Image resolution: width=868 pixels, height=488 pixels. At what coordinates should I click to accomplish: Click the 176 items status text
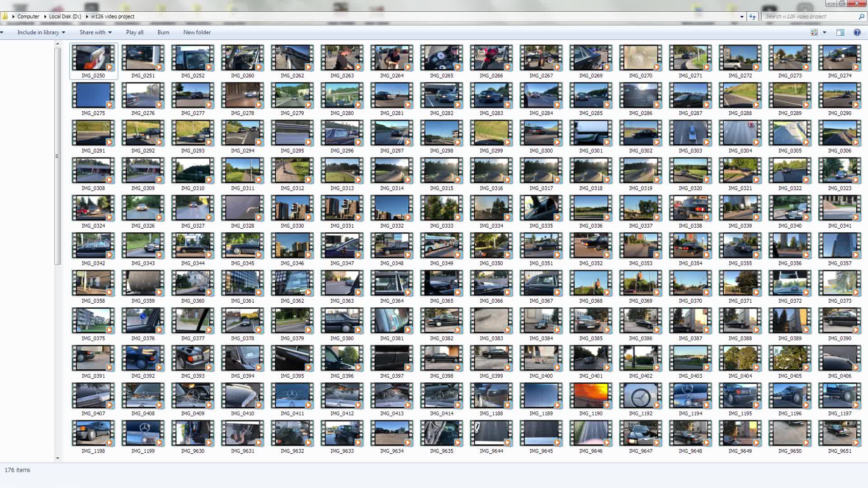17,470
